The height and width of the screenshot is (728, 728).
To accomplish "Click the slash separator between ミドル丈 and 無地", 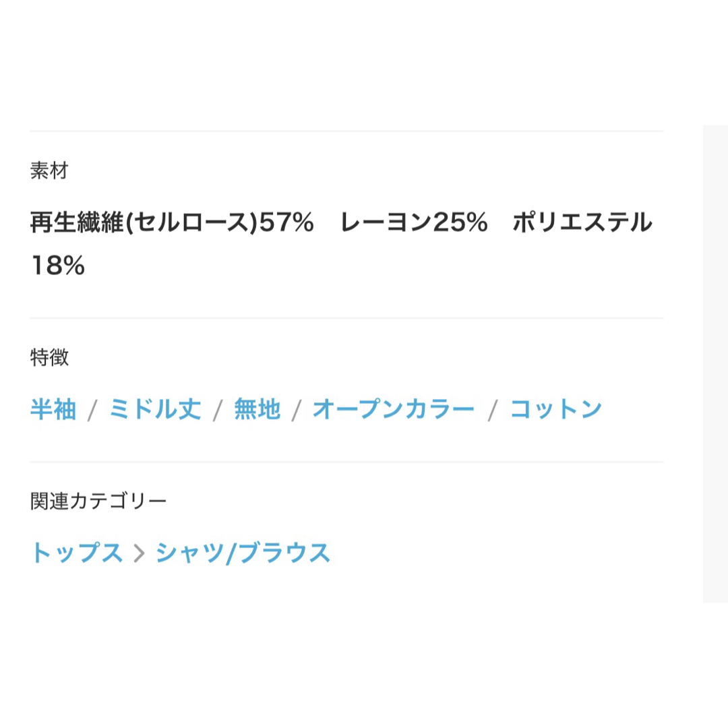I will coord(218,411).
